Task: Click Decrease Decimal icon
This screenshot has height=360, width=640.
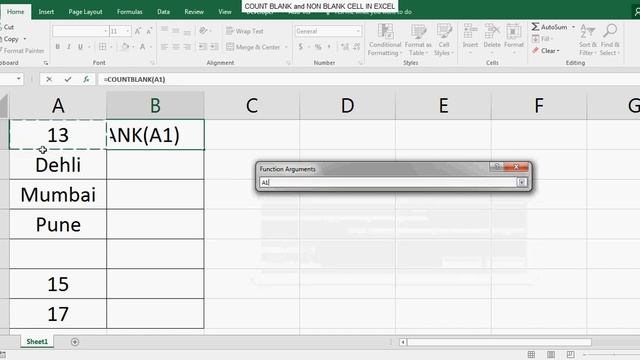Action: 357,47
